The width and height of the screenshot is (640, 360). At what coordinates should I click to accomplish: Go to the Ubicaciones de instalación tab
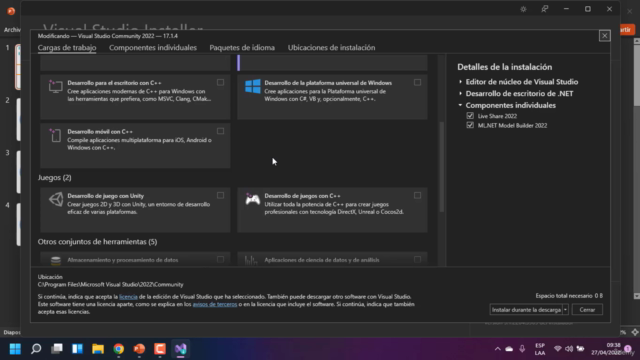pyautogui.click(x=331, y=48)
